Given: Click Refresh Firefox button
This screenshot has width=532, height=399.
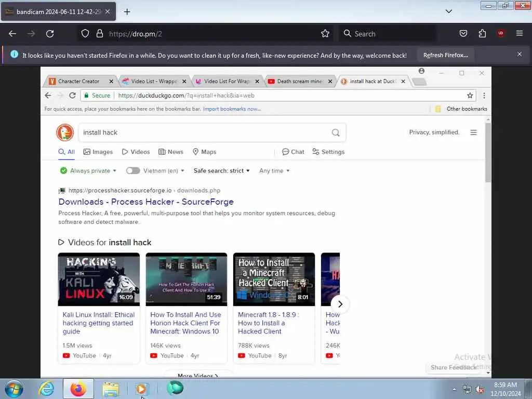Looking at the screenshot, I should click(445, 55).
